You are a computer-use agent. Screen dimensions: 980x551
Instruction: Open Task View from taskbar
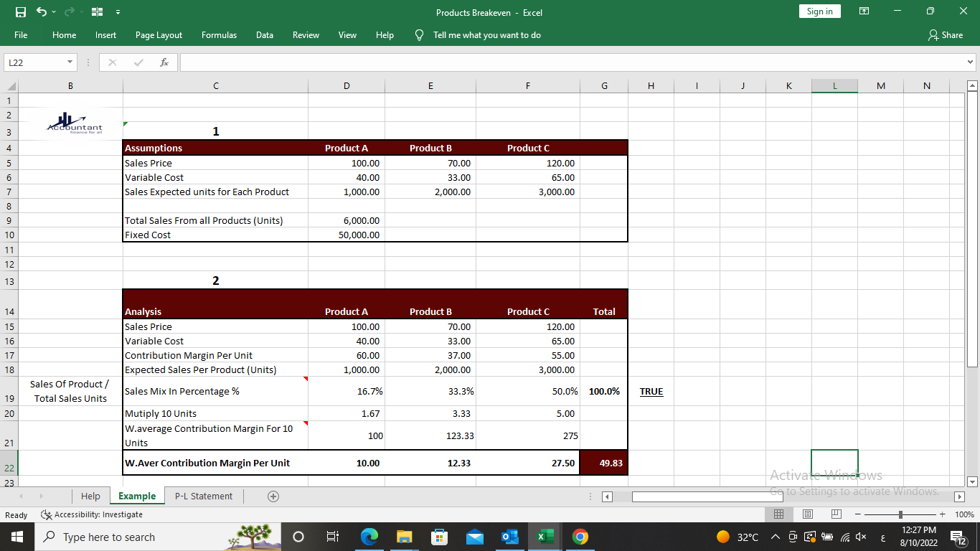pyautogui.click(x=333, y=537)
